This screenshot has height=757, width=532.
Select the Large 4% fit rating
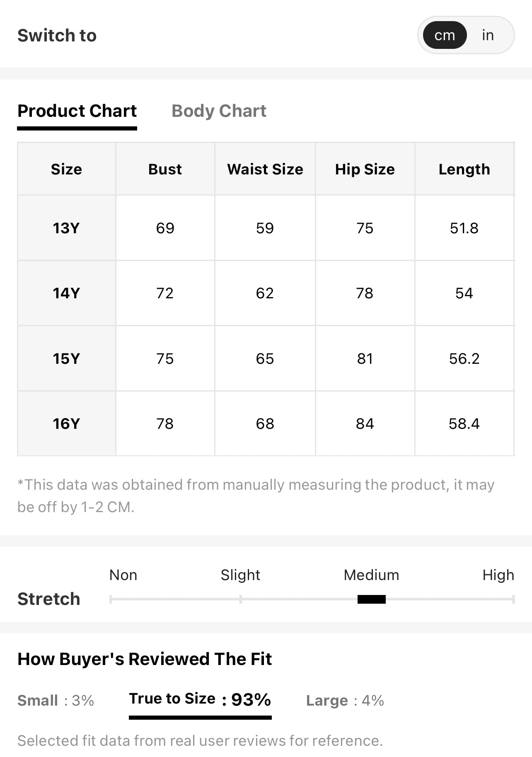345,701
